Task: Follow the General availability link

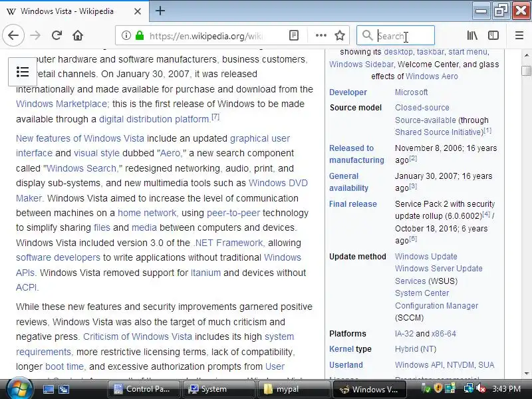Action: click(348, 182)
